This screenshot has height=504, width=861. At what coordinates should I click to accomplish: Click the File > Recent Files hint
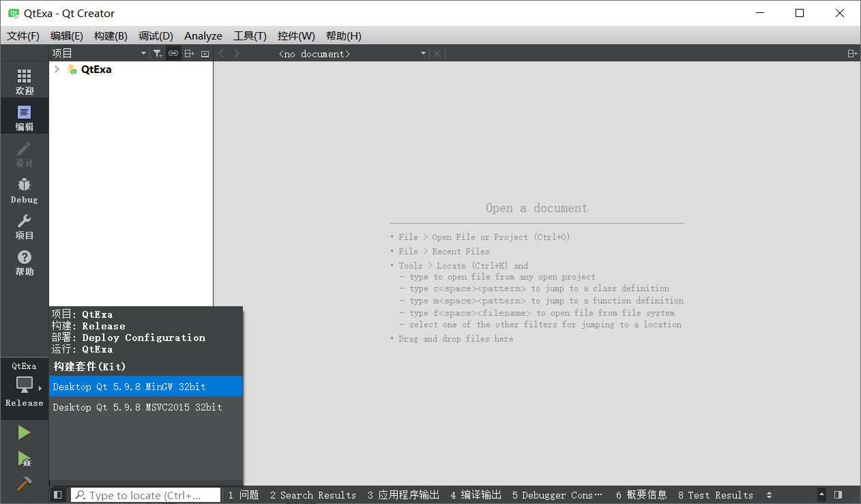pyautogui.click(x=444, y=252)
